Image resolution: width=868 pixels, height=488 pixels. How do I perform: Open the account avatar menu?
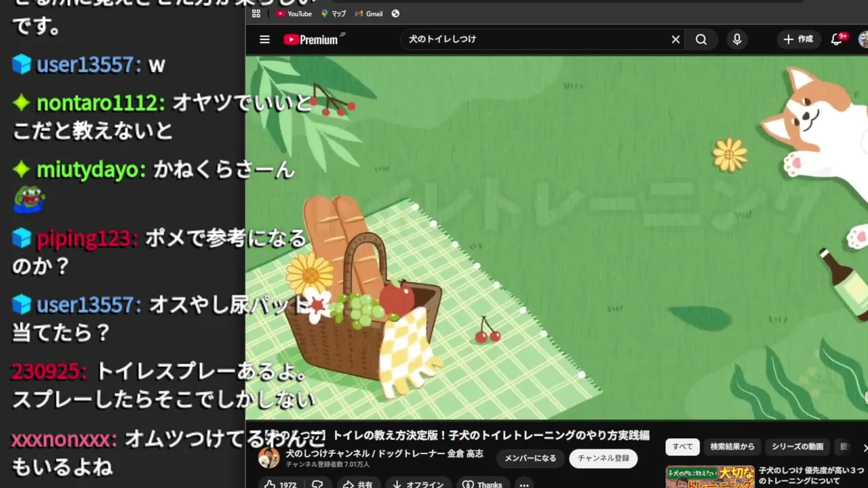pos(864,39)
